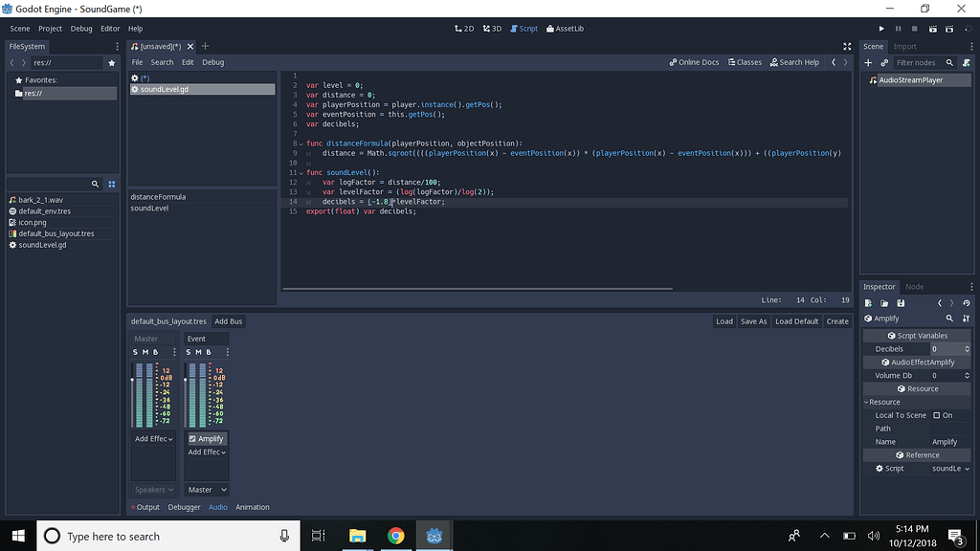The image size is (980, 551).
Task: Save the current resource in Inspector
Action: pos(901,303)
